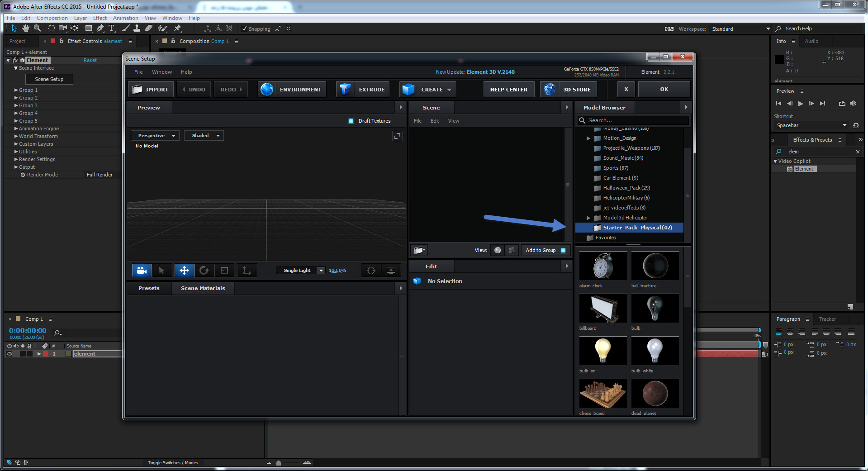The image size is (868, 471).
Task: Click the Environment globe button
Action: [x=292, y=90]
